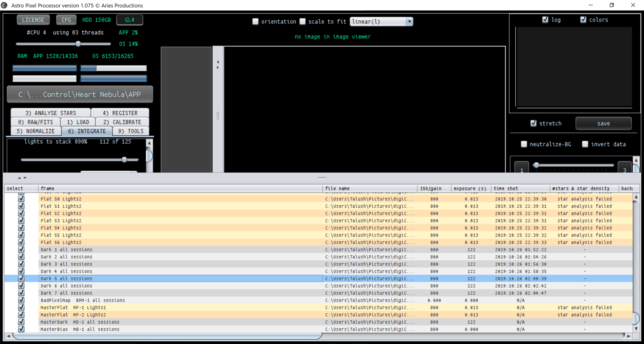Select the Flat 53 Lights2 row
Viewport: 644px width, 344px height.
point(319,221)
